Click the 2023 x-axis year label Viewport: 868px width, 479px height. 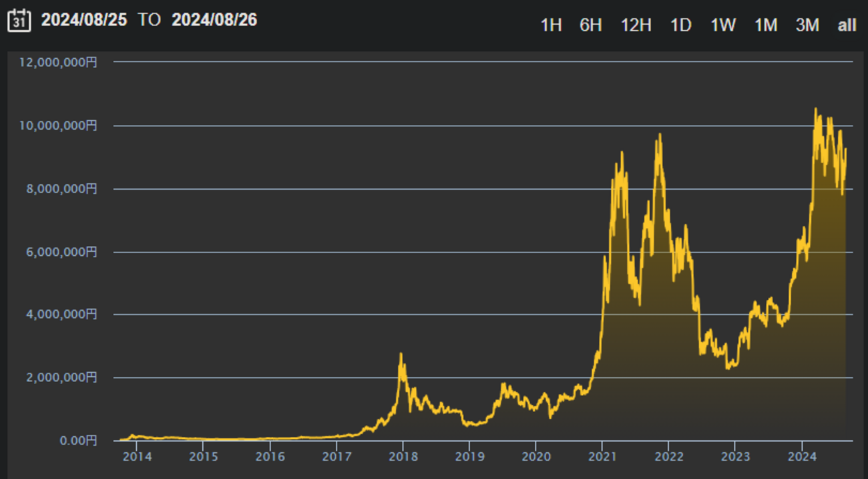point(735,456)
